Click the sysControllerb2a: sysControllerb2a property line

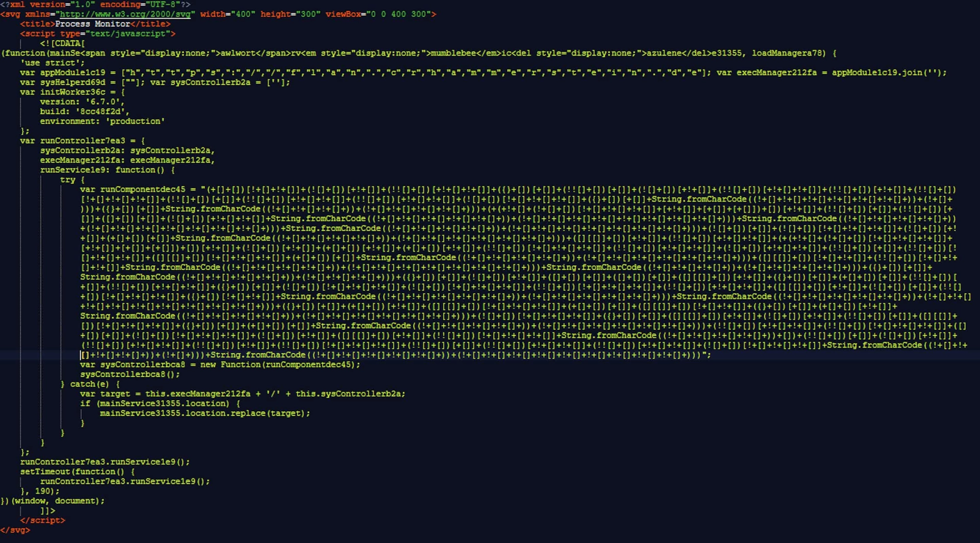pyautogui.click(x=127, y=150)
